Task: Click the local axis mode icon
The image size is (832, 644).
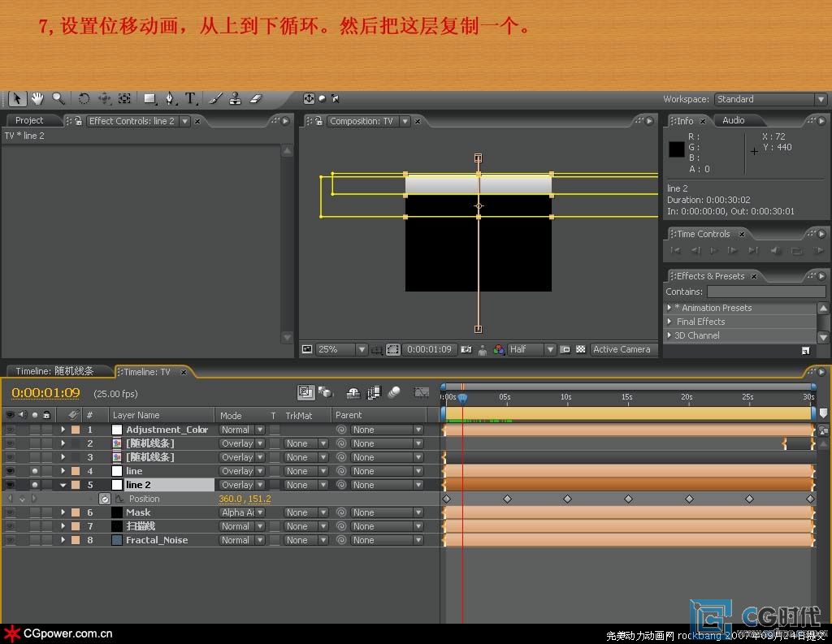Action: [309, 98]
